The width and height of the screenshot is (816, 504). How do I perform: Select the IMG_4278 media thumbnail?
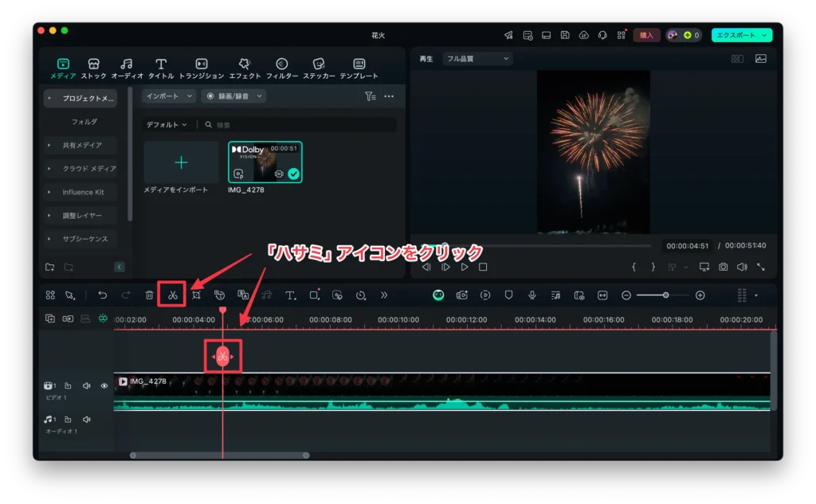tap(265, 163)
